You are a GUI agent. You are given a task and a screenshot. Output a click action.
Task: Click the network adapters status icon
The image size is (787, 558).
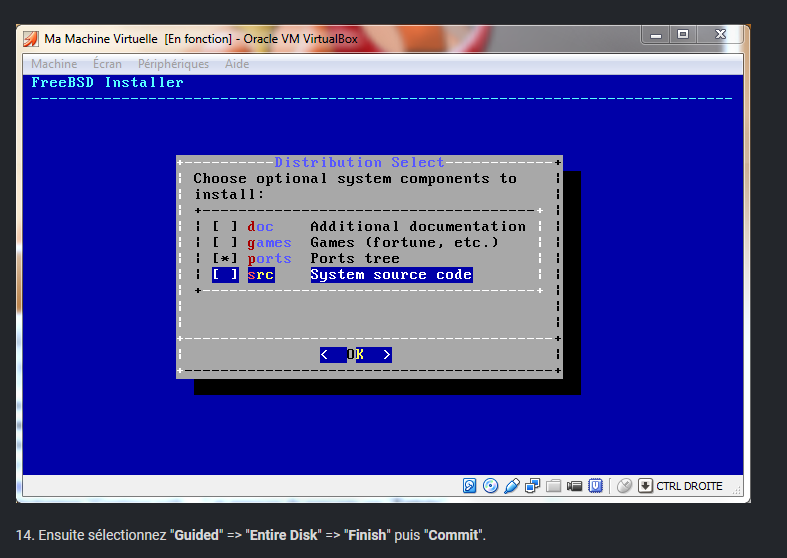533,486
